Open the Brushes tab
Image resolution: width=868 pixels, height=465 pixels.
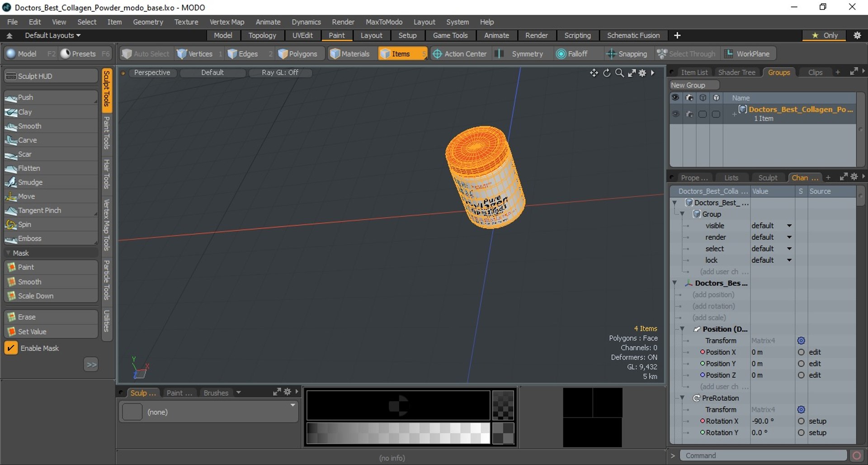coord(216,393)
